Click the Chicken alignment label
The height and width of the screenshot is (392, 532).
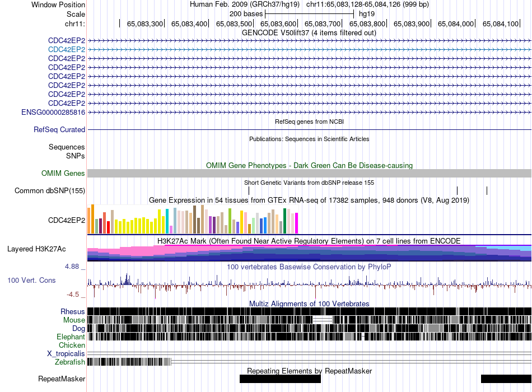click(x=72, y=345)
